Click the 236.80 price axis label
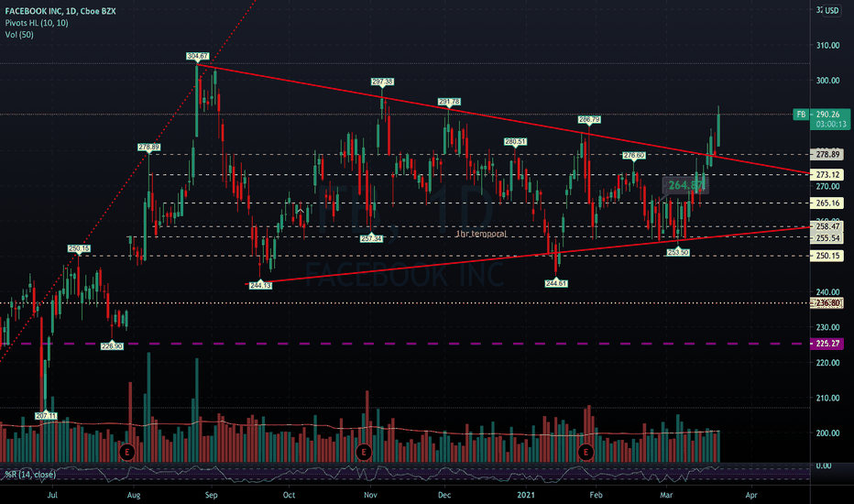The image size is (854, 504). point(827,303)
